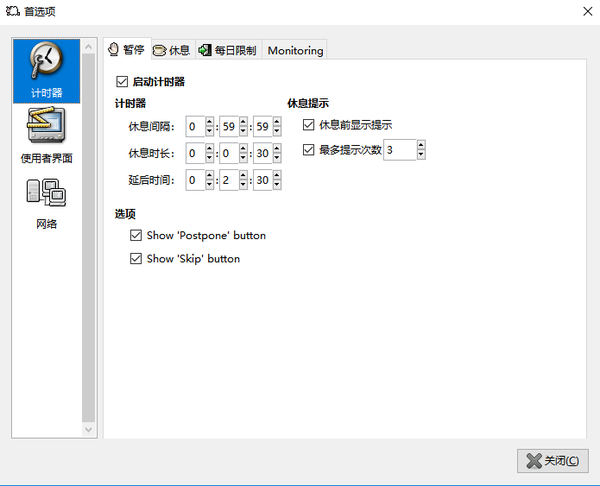
Task: Increase 延后时间 seconds with up arrow
Action: (x=277, y=175)
